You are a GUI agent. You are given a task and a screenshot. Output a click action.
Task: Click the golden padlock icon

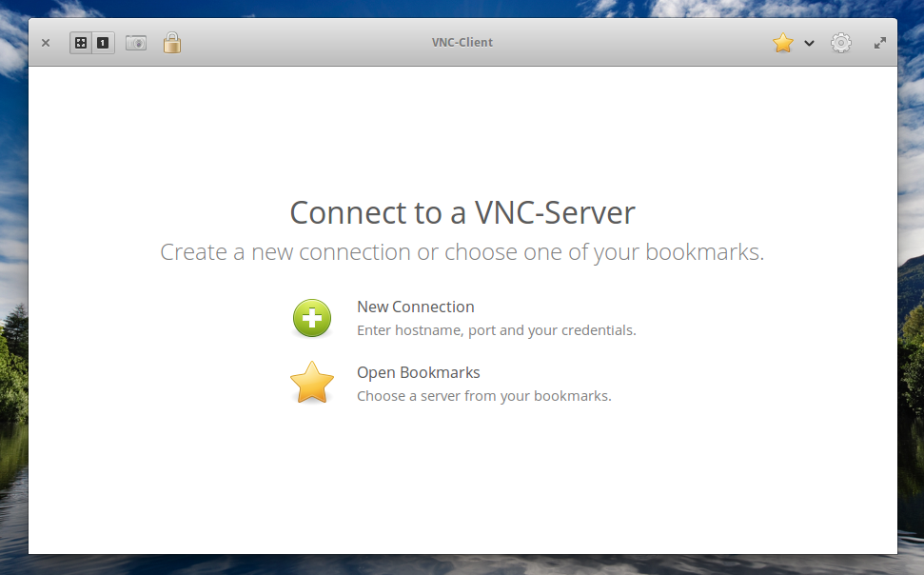point(171,43)
